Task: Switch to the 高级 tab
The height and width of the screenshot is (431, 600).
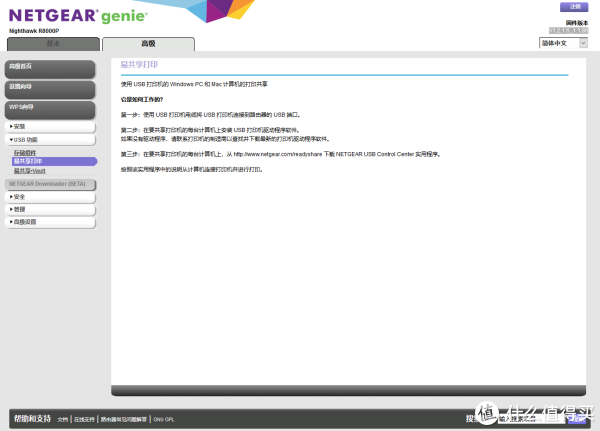Action: coord(148,44)
